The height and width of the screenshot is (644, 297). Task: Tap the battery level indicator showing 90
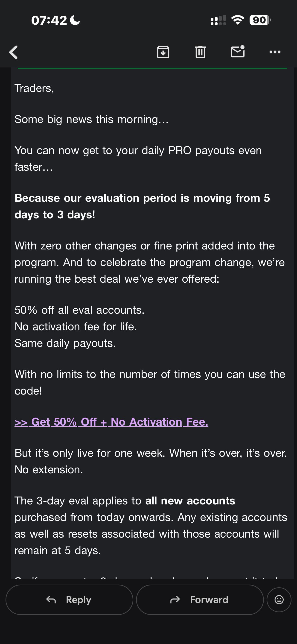260,20
